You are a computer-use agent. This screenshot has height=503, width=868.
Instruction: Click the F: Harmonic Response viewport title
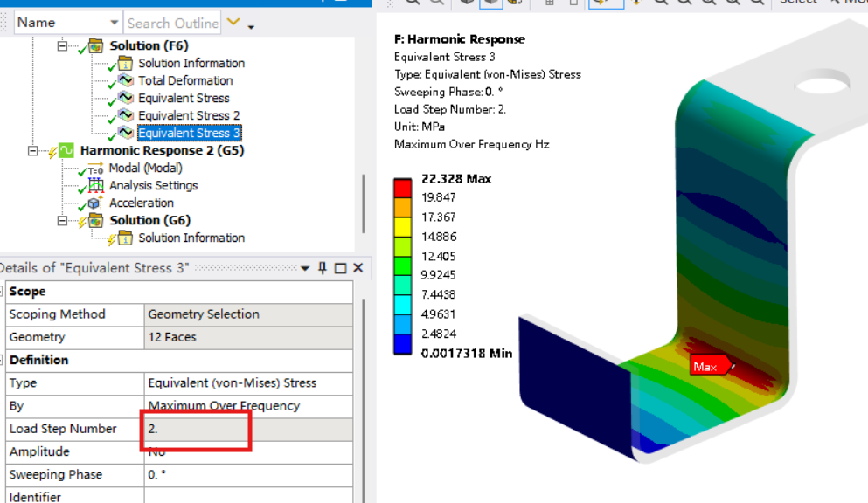click(x=460, y=39)
